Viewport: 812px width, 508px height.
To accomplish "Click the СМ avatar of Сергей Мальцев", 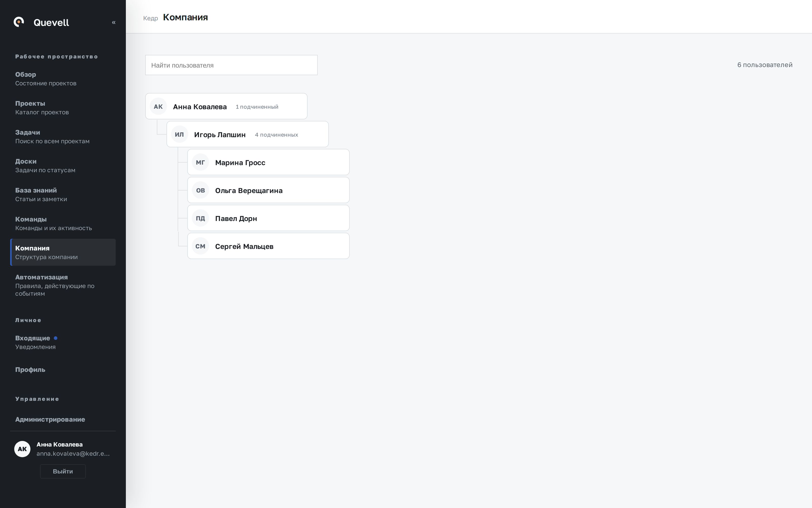I will [x=200, y=246].
